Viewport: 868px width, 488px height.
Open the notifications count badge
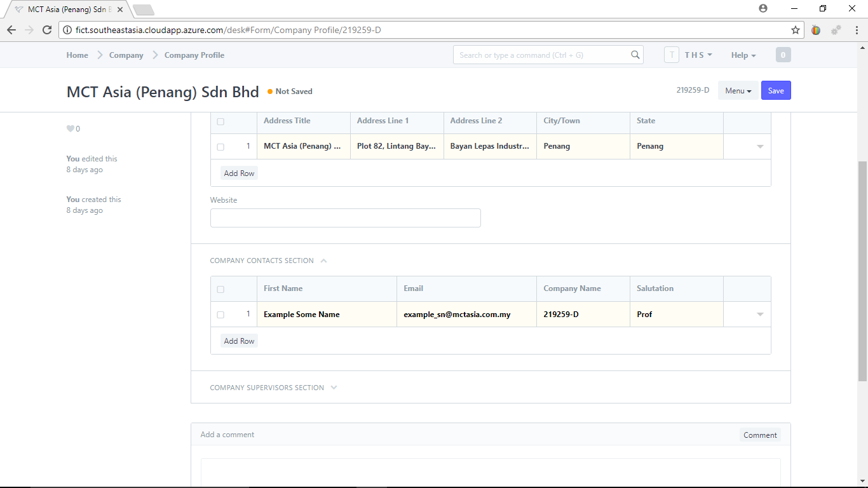pos(783,55)
